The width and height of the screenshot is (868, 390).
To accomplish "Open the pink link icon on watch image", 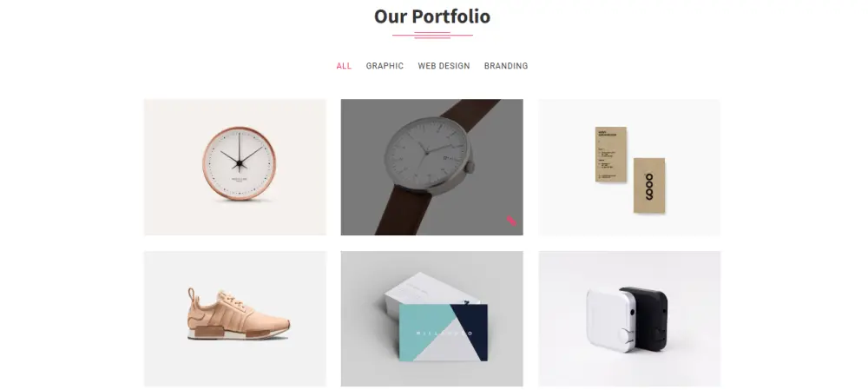I will click(511, 221).
